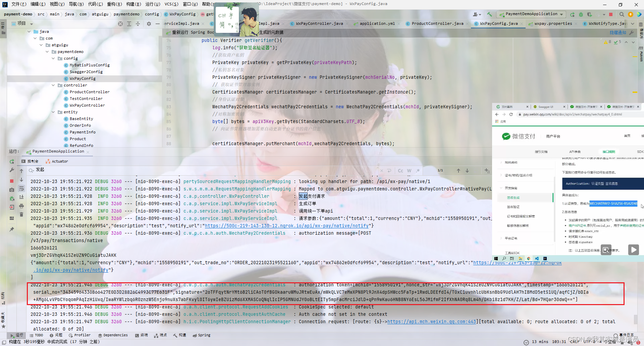This screenshot has width=644, height=346.
Task: Pin the Run tab with pin icon
Action: [x=12, y=229]
